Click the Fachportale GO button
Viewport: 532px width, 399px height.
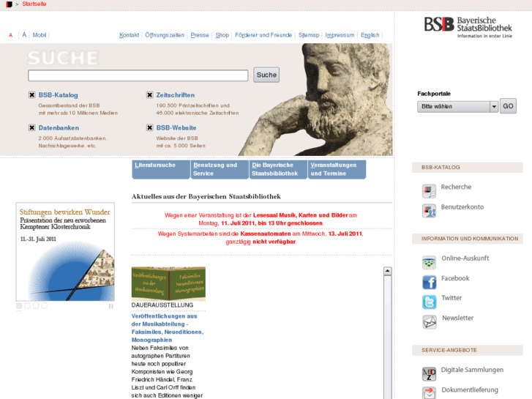508,106
